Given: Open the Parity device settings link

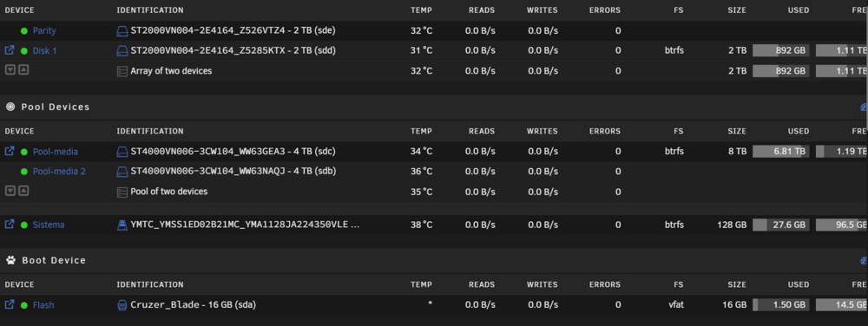Looking at the screenshot, I should 44,31.
